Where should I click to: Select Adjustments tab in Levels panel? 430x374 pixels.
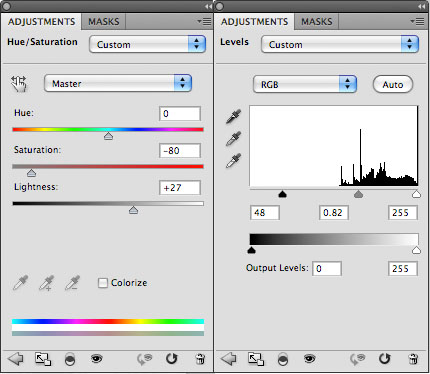(x=254, y=22)
